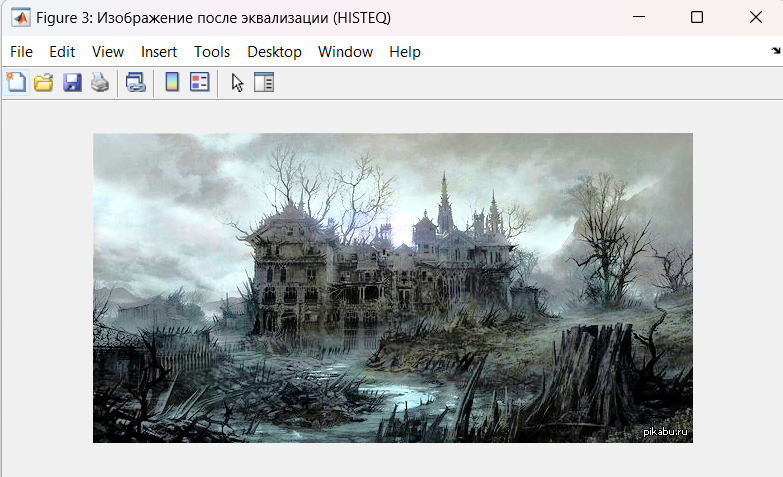
Task: Open the Desktop menu
Action: click(x=275, y=52)
